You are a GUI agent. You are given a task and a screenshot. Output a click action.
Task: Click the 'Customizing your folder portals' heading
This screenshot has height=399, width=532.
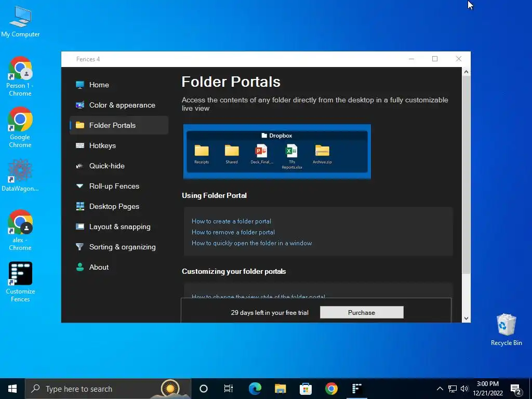click(234, 271)
